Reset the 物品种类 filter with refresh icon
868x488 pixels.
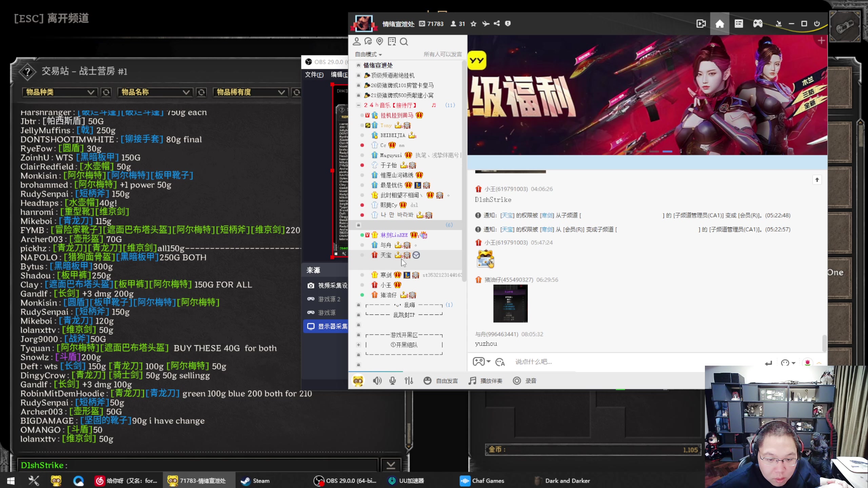pos(106,92)
